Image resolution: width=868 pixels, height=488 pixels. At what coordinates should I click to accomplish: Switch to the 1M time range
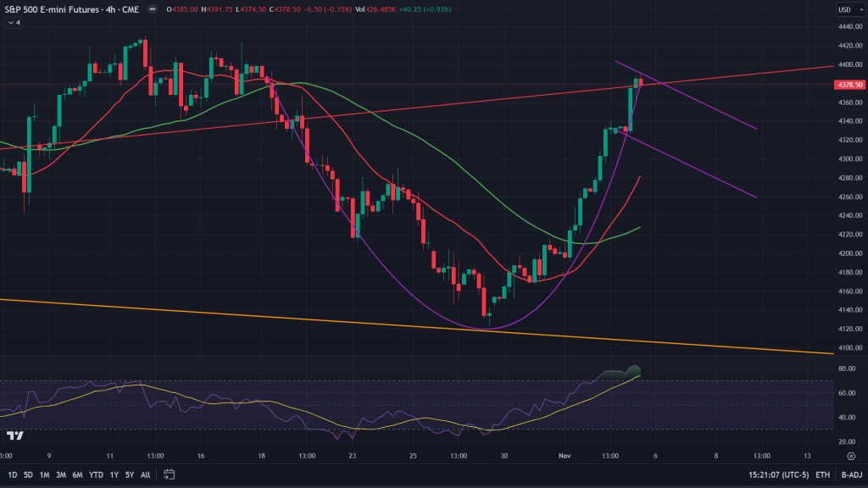[x=45, y=474]
